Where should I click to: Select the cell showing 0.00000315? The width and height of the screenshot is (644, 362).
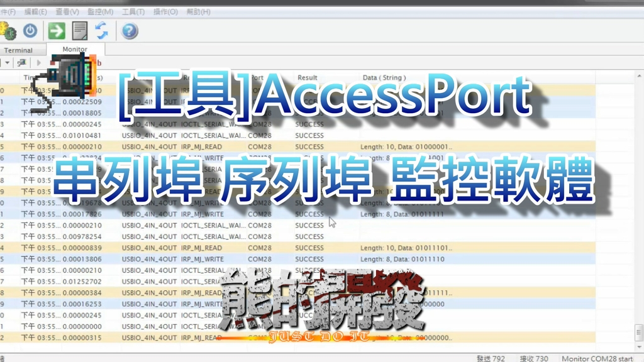tap(82, 337)
